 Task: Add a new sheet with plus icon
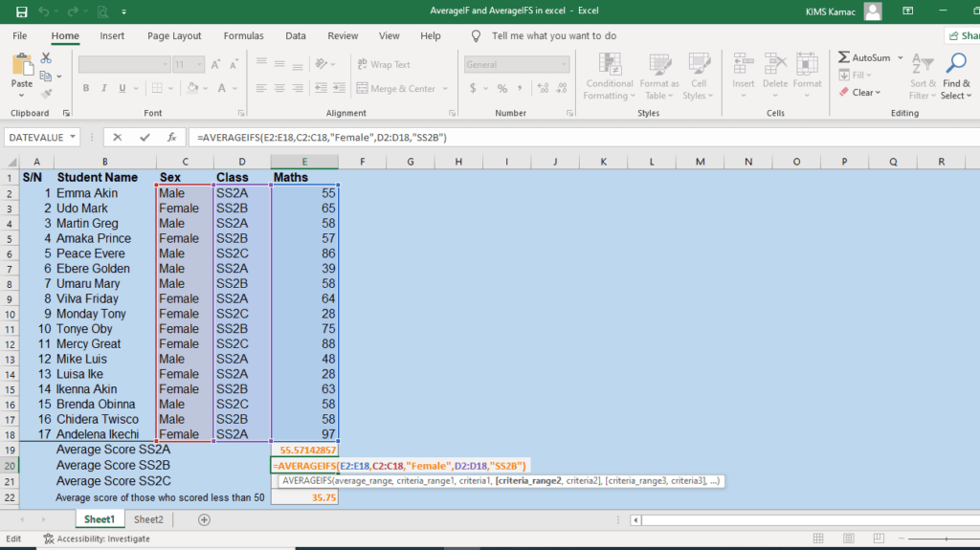click(204, 519)
